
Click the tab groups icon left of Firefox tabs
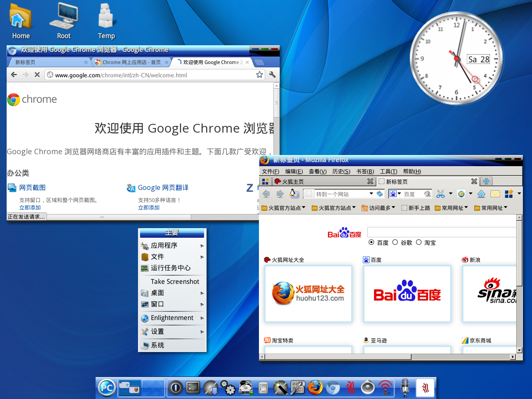tap(265, 182)
